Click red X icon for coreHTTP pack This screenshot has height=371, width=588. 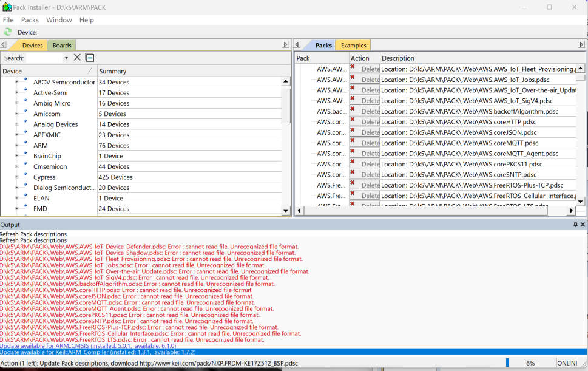point(353,119)
